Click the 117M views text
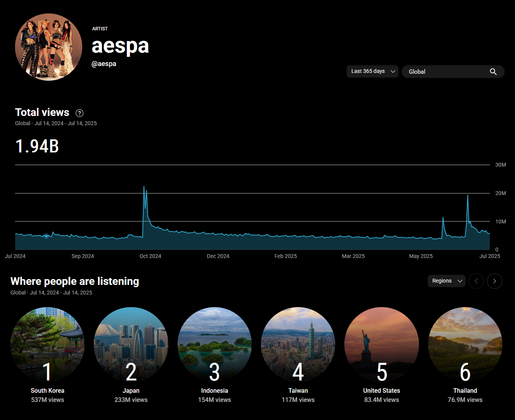Viewport: 515px width, 420px height. (298, 400)
